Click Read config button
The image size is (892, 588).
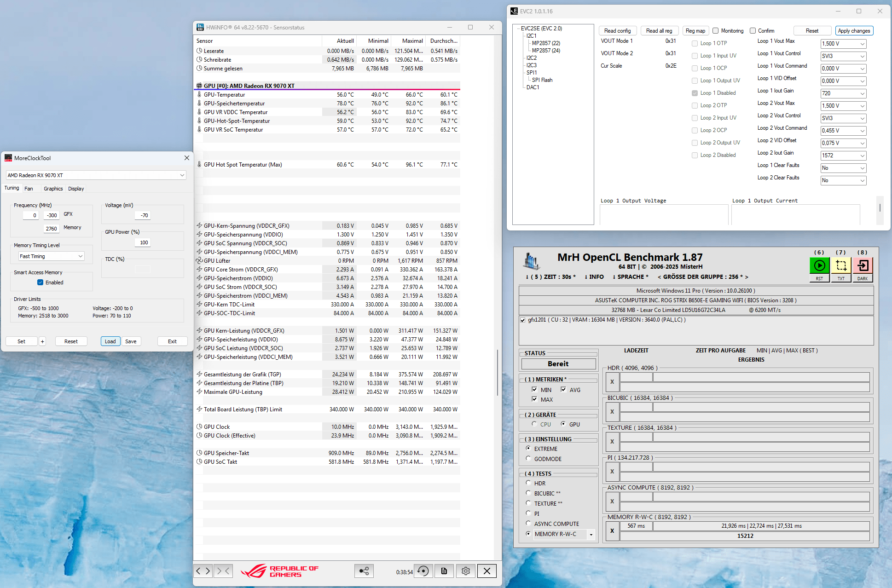(x=618, y=31)
